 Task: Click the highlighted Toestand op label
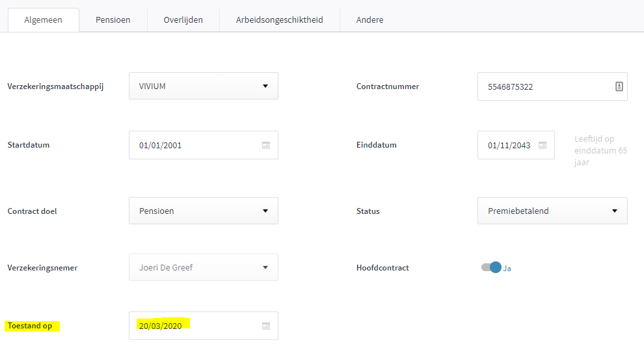coord(30,326)
